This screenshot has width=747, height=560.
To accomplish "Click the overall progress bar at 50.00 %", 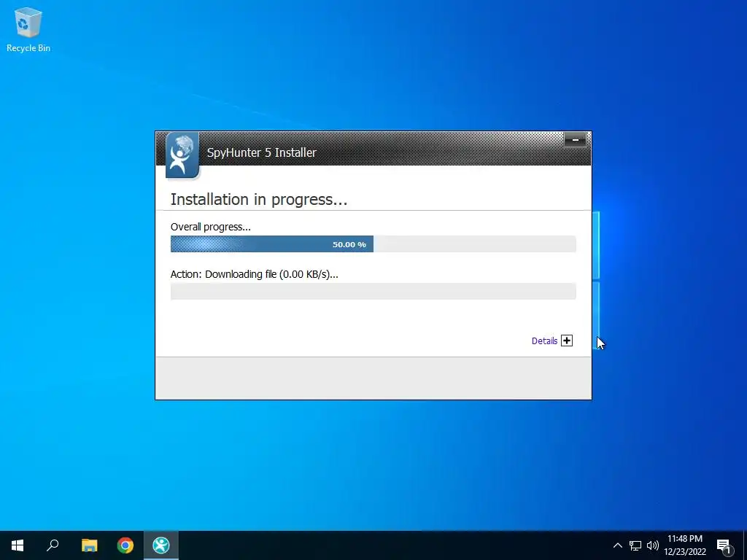I will tap(373, 244).
